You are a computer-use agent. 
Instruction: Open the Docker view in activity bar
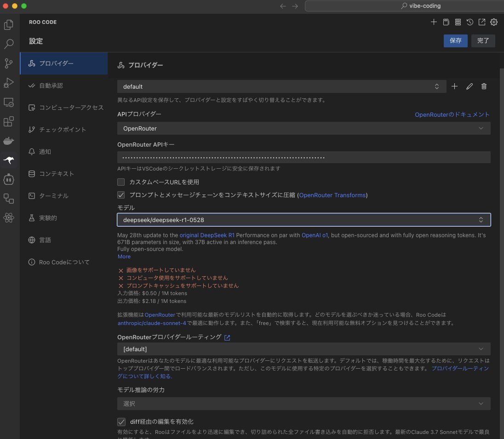[x=9, y=141]
